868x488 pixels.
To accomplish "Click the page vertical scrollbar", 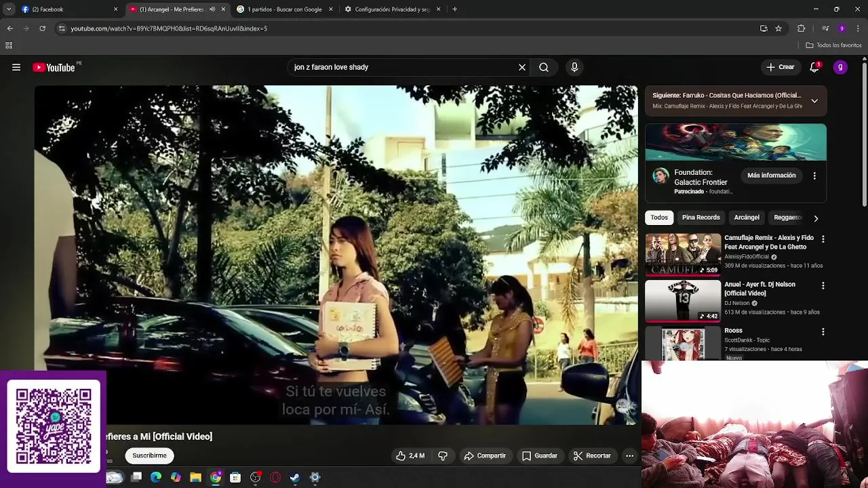I will coord(864,136).
